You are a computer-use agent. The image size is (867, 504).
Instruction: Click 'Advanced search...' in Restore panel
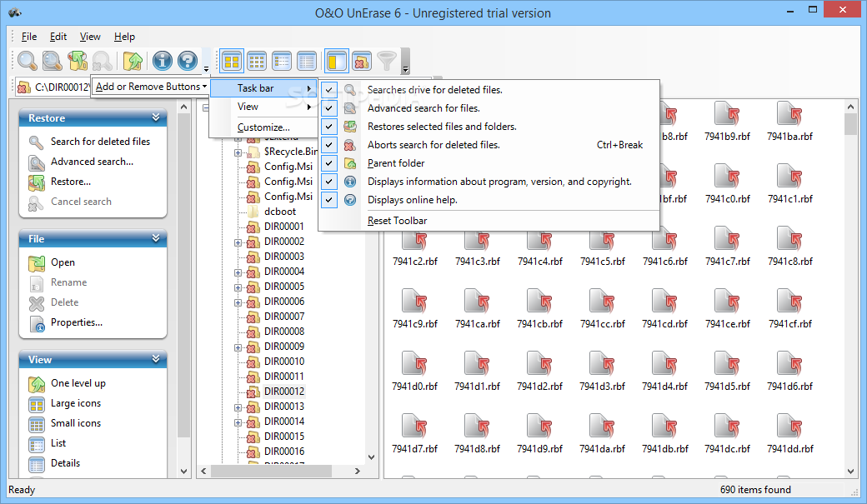coord(92,162)
